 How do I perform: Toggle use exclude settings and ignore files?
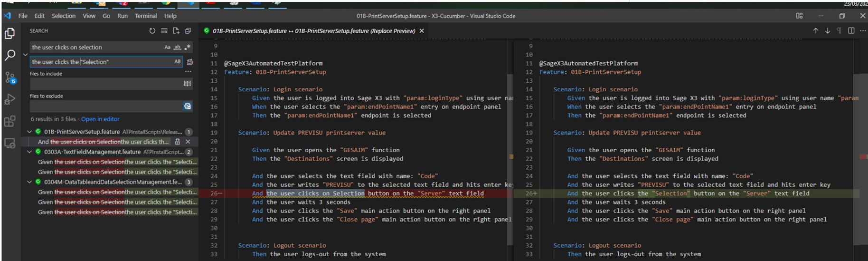(188, 106)
